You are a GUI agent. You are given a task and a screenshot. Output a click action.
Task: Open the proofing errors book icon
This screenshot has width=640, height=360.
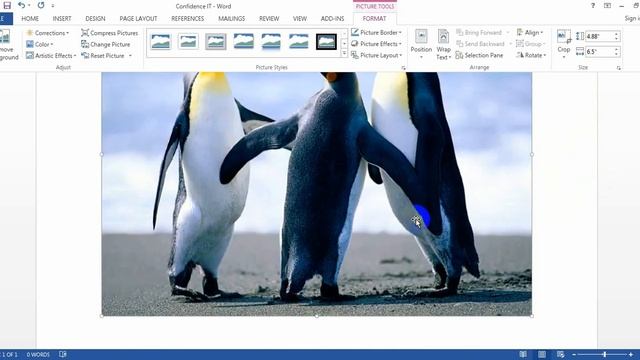coord(62,354)
